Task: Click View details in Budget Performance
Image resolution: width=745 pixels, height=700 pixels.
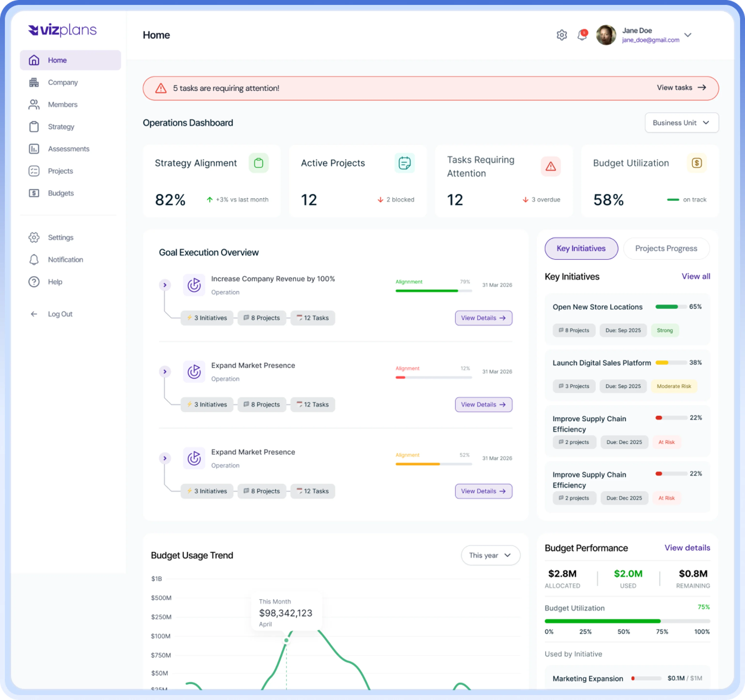Action: [687, 547]
